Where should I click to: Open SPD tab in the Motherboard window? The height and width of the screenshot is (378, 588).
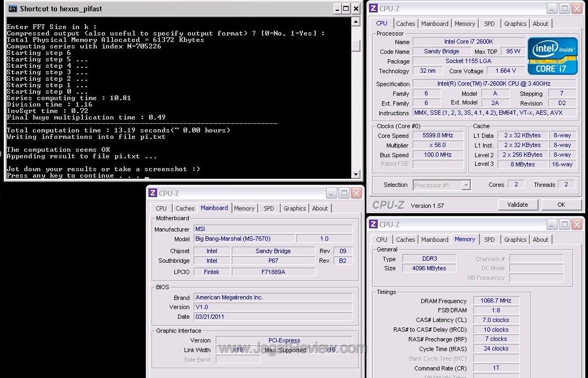269,208
